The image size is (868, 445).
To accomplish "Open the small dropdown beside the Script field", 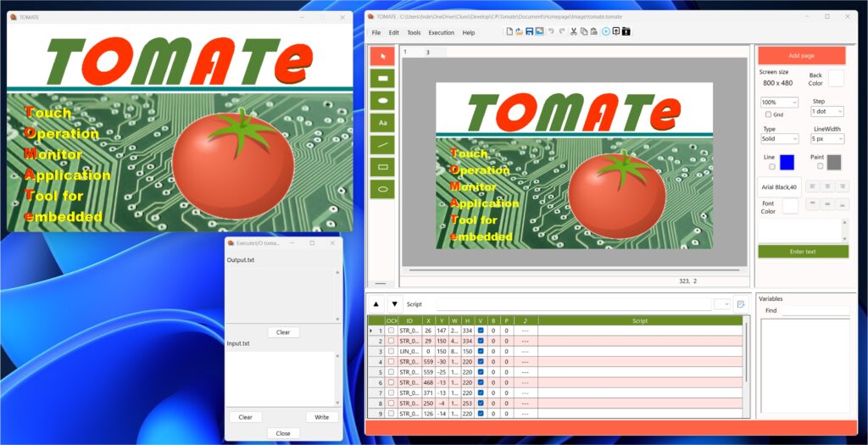I will pyautogui.click(x=722, y=303).
